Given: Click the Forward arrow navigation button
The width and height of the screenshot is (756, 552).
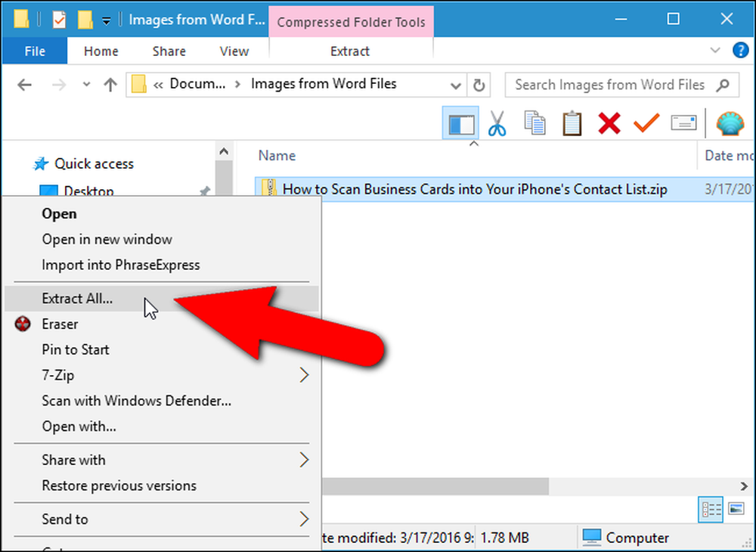Looking at the screenshot, I should point(59,85).
